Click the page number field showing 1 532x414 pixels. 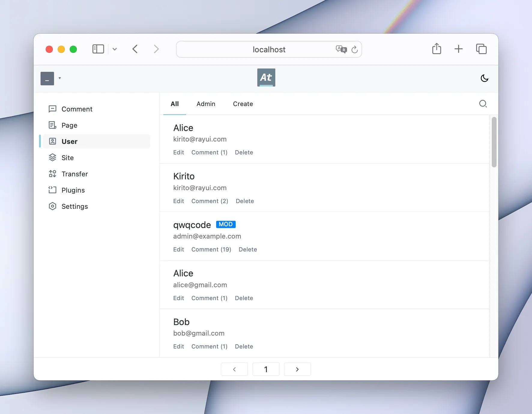(x=266, y=369)
